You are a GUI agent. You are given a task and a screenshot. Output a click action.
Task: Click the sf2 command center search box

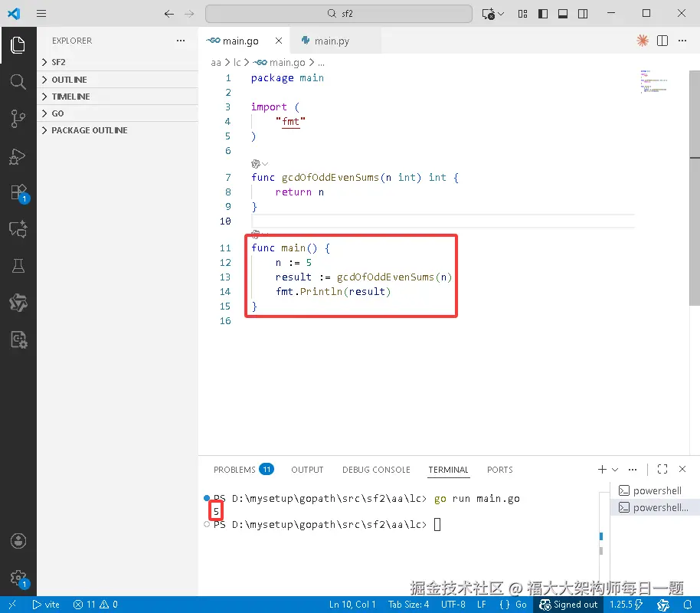click(x=339, y=14)
